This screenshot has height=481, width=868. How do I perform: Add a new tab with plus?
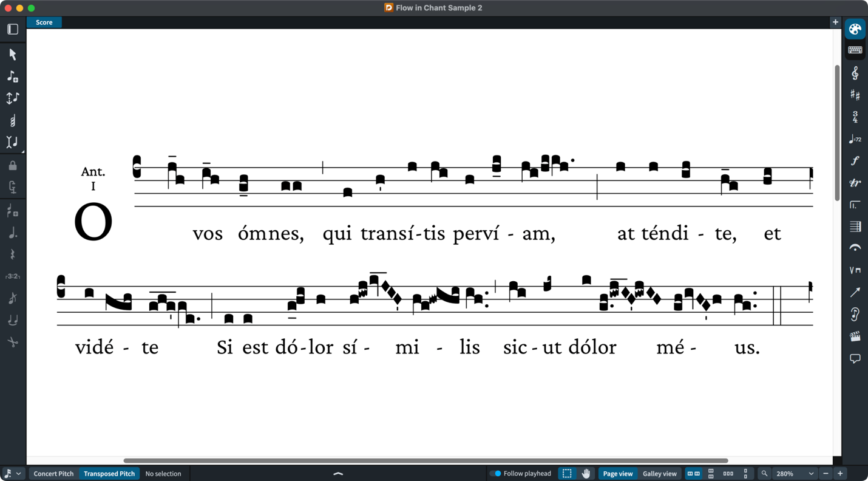tap(835, 22)
